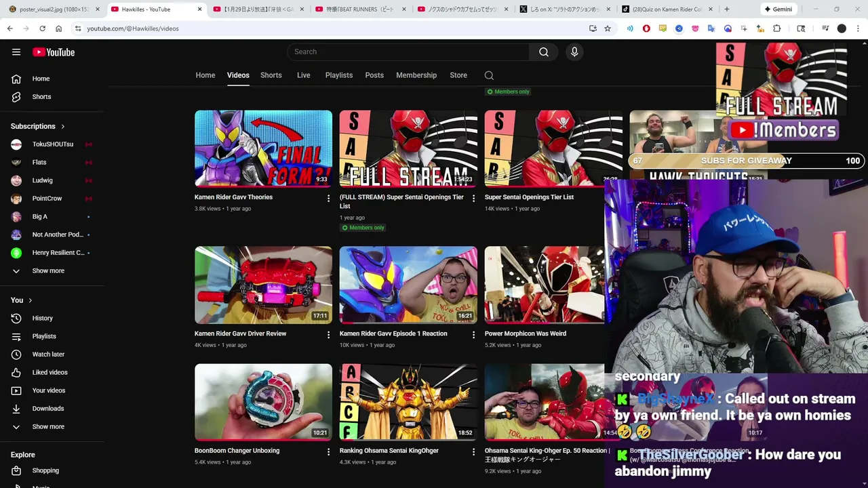Click the YouTube search input field

408,52
